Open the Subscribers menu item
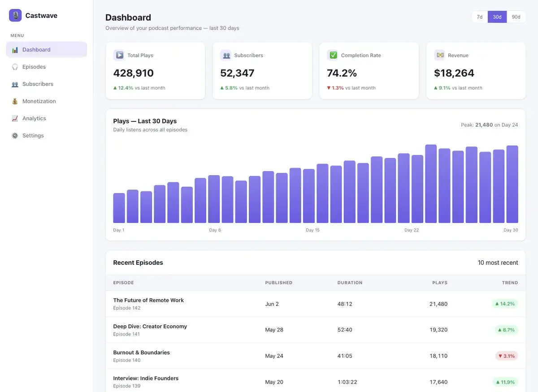This screenshot has height=392, width=538. [x=47, y=84]
